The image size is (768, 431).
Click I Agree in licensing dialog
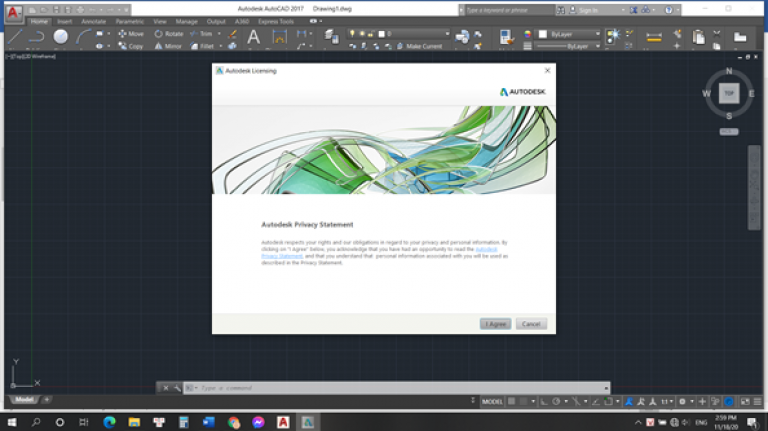point(495,324)
